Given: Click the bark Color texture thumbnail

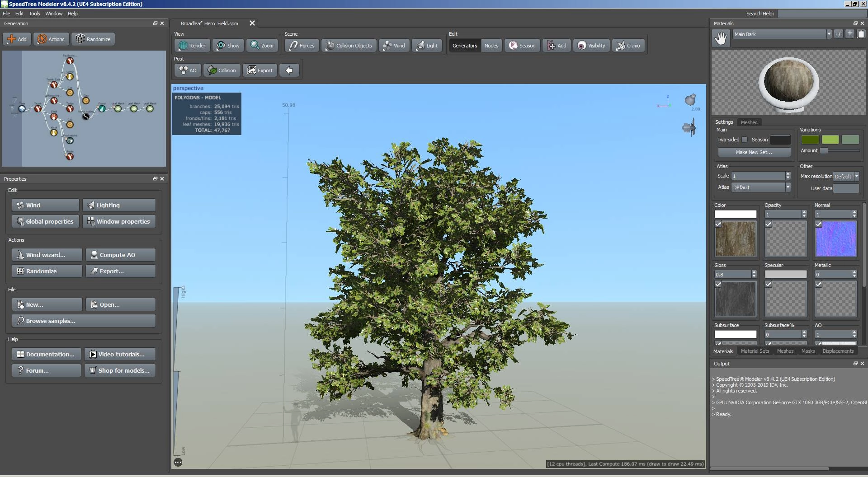Looking at the screenshot, I should [x=736, y=239].
